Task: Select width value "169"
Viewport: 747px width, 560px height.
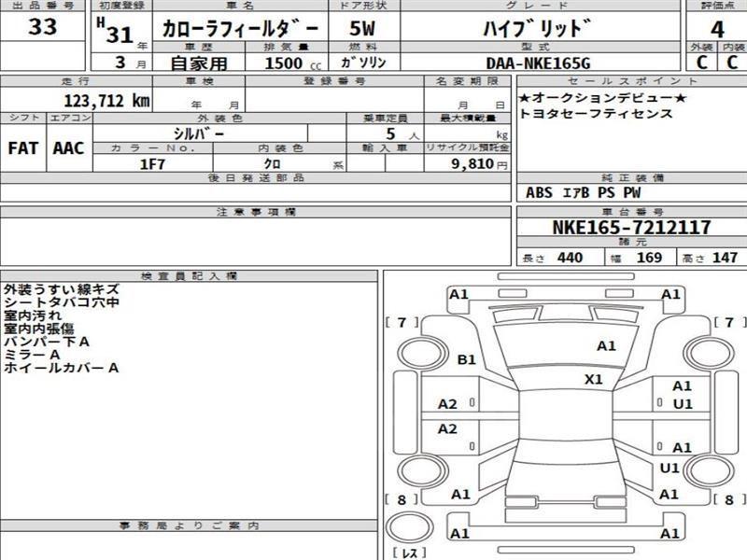Action: [649, 258]
